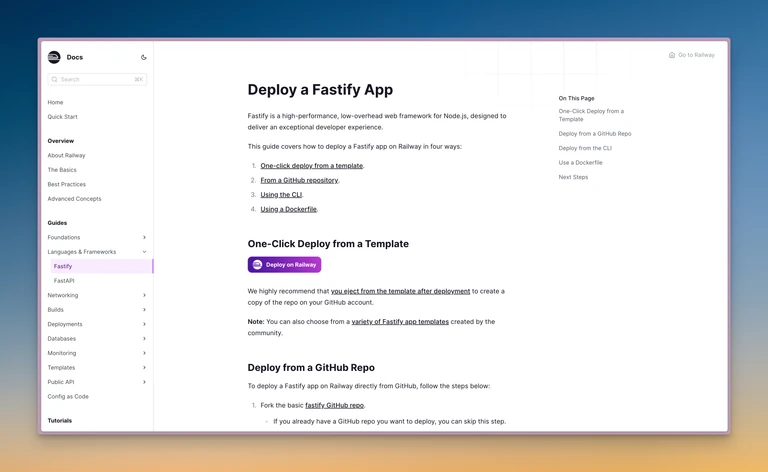
Task: Expand the Databases section chevron
Action: (x=144, y=338)
